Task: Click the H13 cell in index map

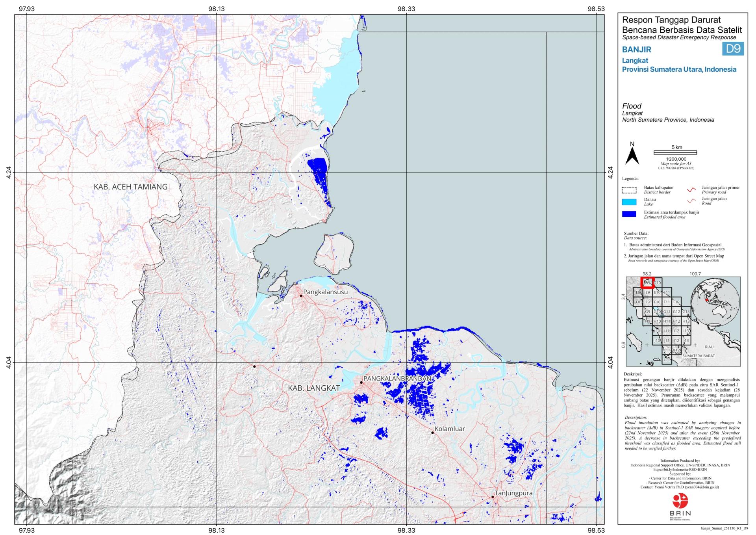Action: click(686, 321)
